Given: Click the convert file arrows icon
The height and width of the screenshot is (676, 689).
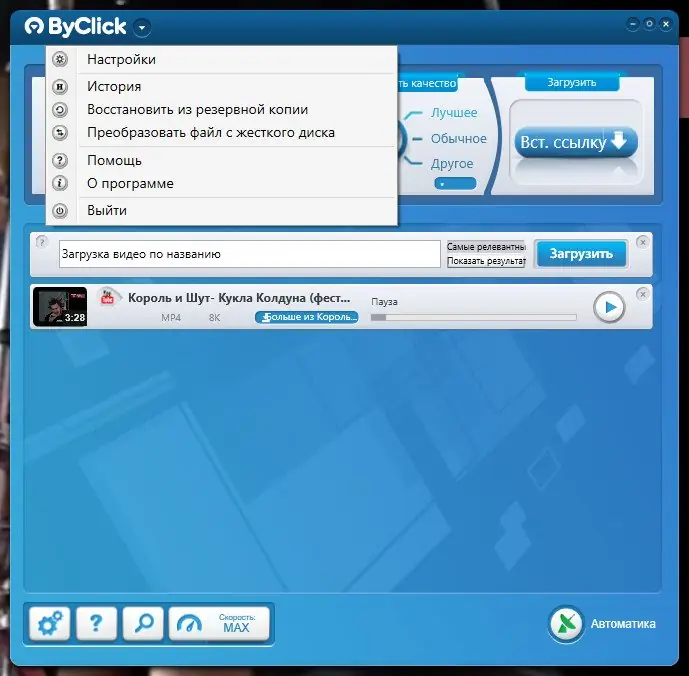Looking at the screenshot, I should (x=60, y=132).
